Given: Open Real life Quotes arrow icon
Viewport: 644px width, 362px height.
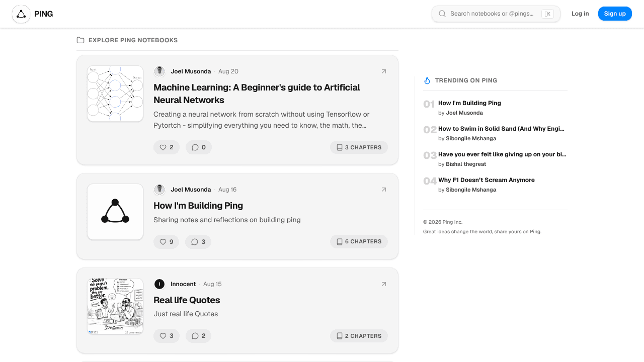Looking at the screenshot, I should [x=384, y=284].
